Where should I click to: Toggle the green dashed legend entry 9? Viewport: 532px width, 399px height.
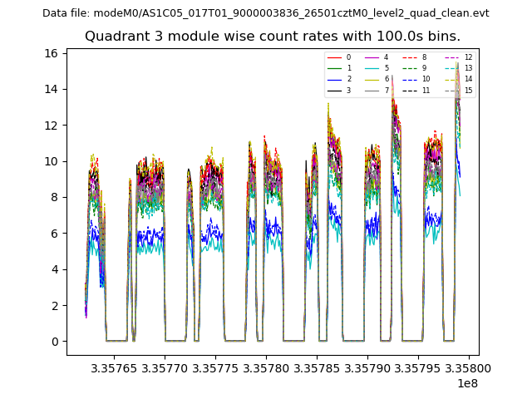(x=415, y=68)
